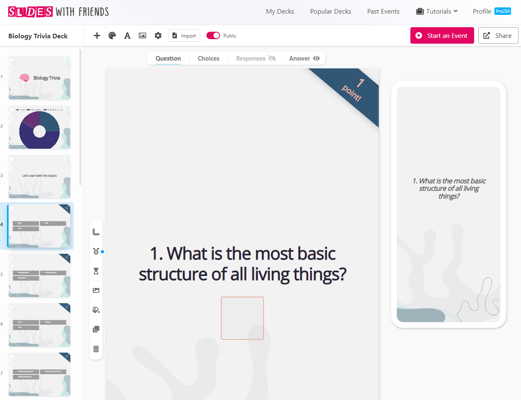The image size is (521, 400).
Task: Click the Start an Event button
Action: coord(442,35)
